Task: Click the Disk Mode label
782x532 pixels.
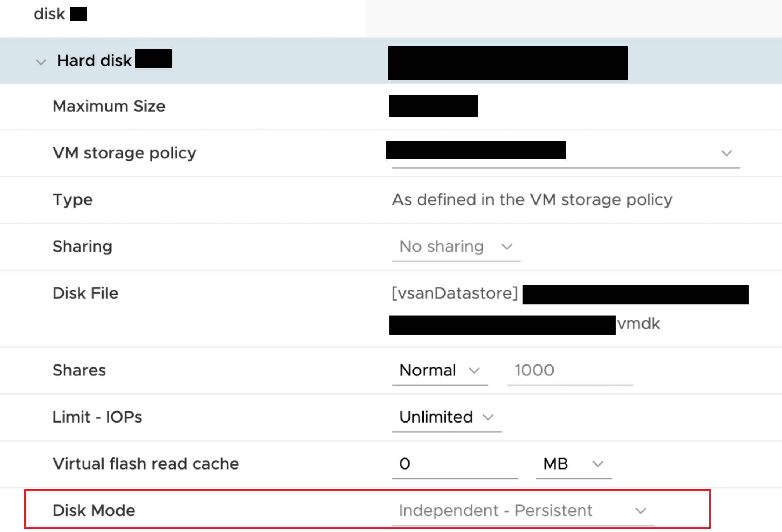Action: click(x=94, y=511)
